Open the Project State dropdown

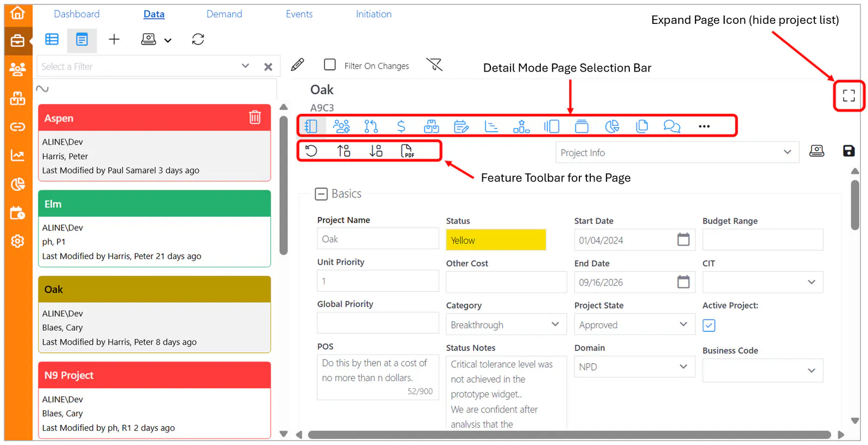(x=634, y=324)
